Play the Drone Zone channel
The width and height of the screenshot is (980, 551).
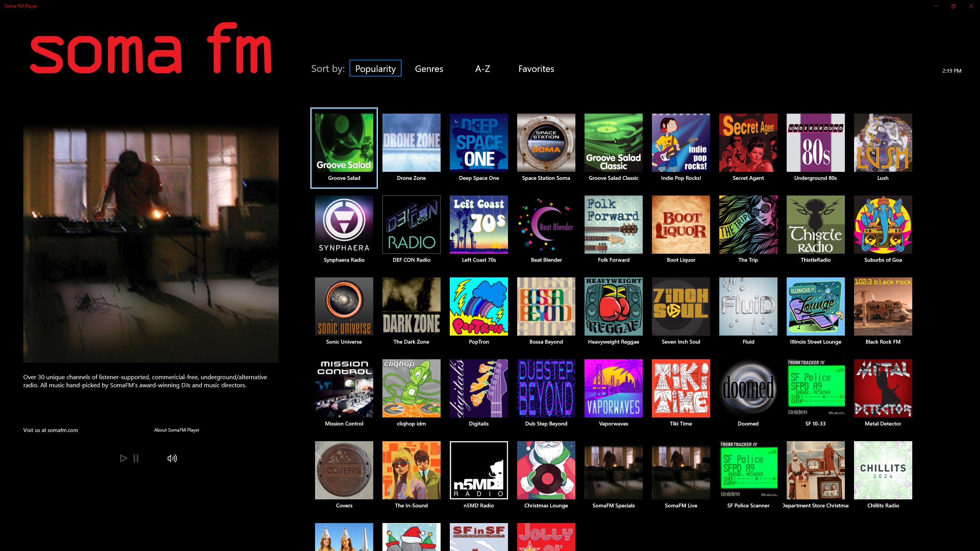411,143
